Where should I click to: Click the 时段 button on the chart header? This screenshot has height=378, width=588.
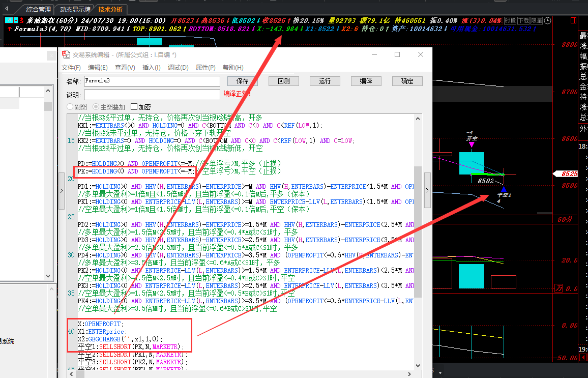click(x=510, y=21)
